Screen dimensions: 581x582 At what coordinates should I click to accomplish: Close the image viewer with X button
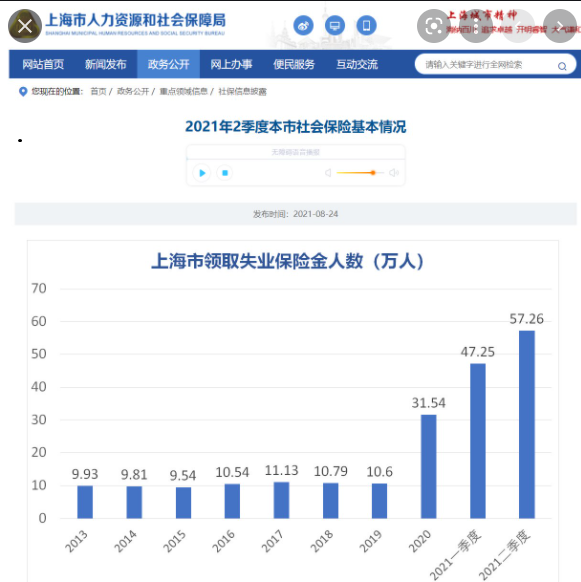click(x=25, y=26)
